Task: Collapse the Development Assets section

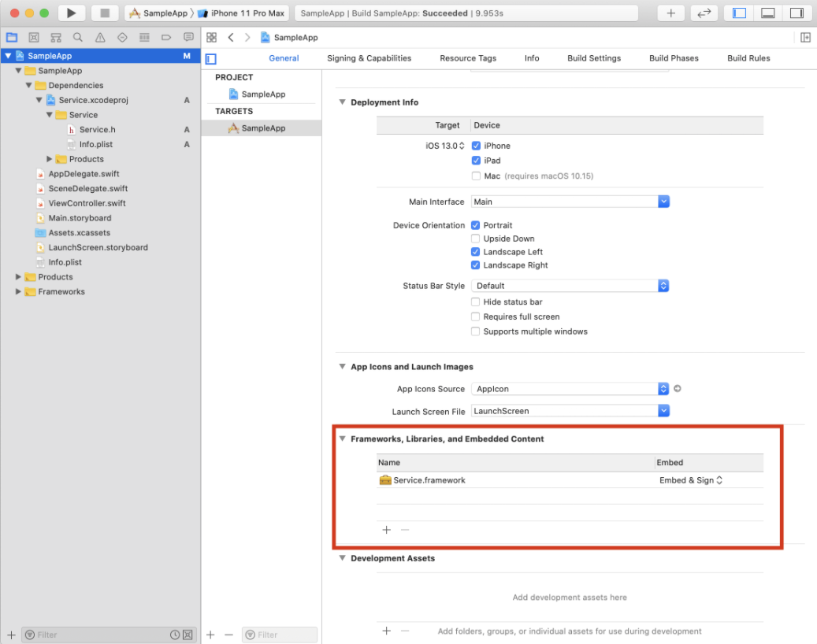Action: tap(343, 557)
